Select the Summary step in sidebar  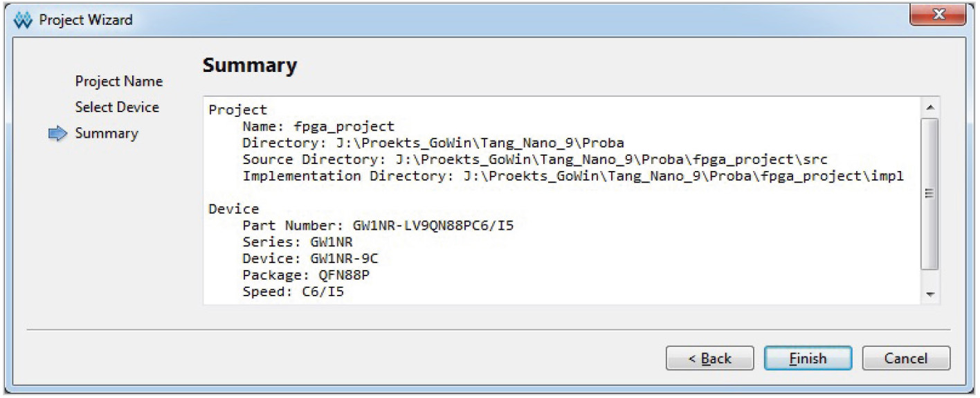coord(107,134)
